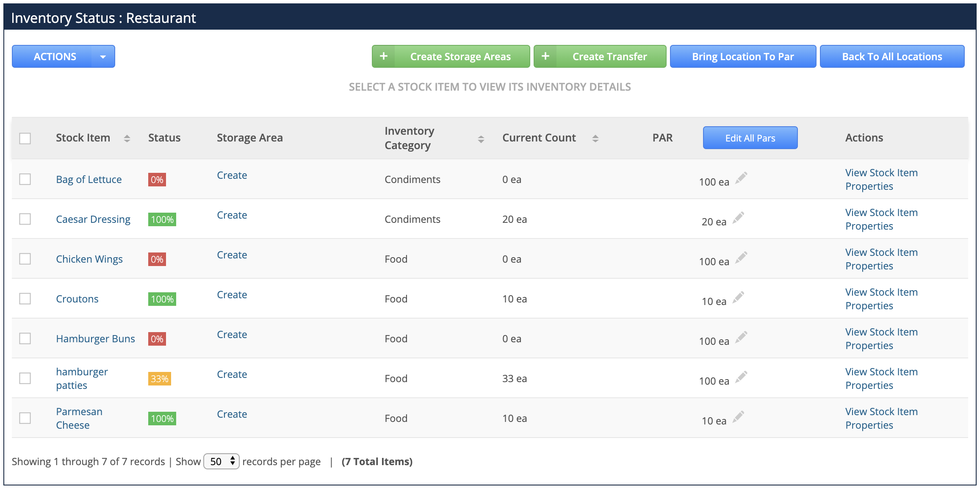Click plus icon on Create Storage Areas
The width and height of the screenshot is (980, 488).
(384, 56)
